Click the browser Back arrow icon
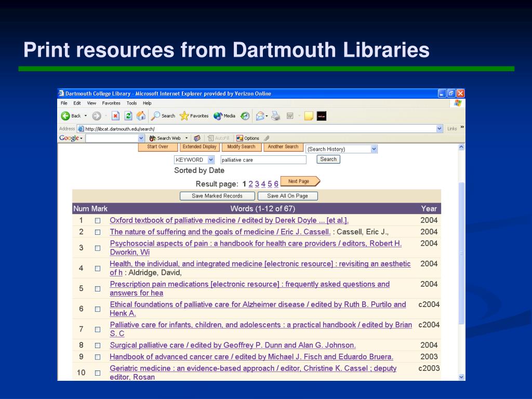 tap(65, 116)
